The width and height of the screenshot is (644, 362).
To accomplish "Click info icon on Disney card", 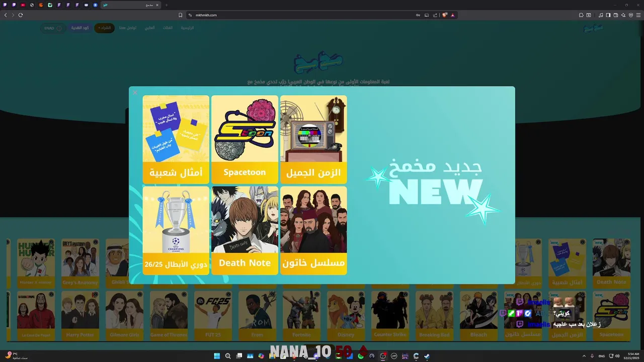I will [x=361, y=295].
